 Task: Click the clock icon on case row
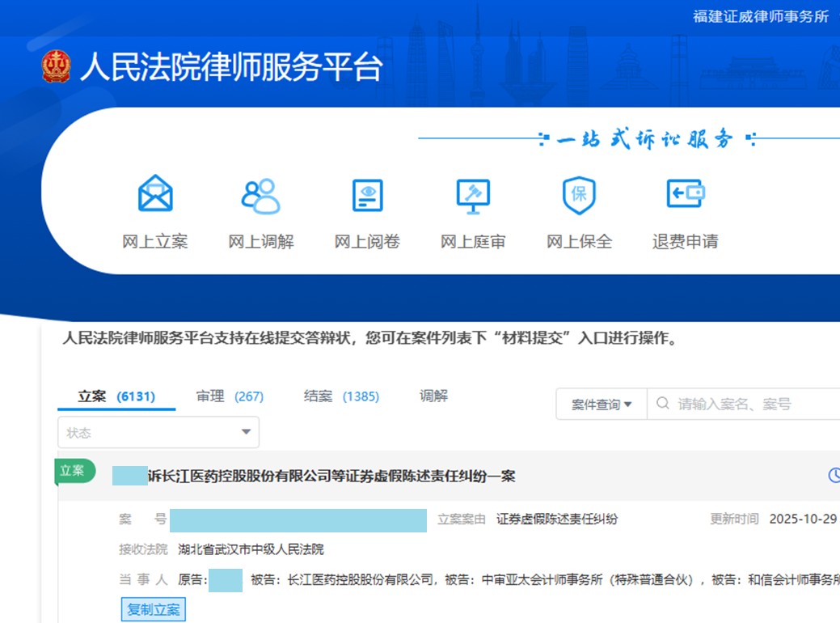tap(834, 475)
